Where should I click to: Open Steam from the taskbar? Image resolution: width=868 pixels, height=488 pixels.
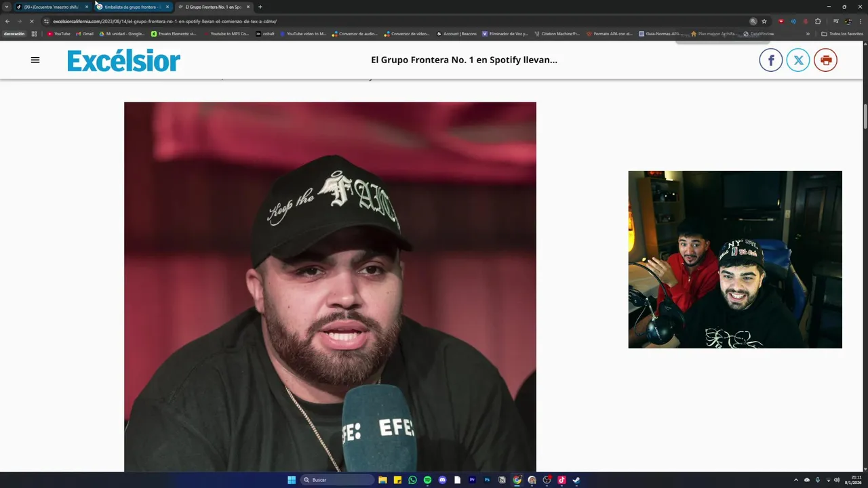(x=576, y=480)
